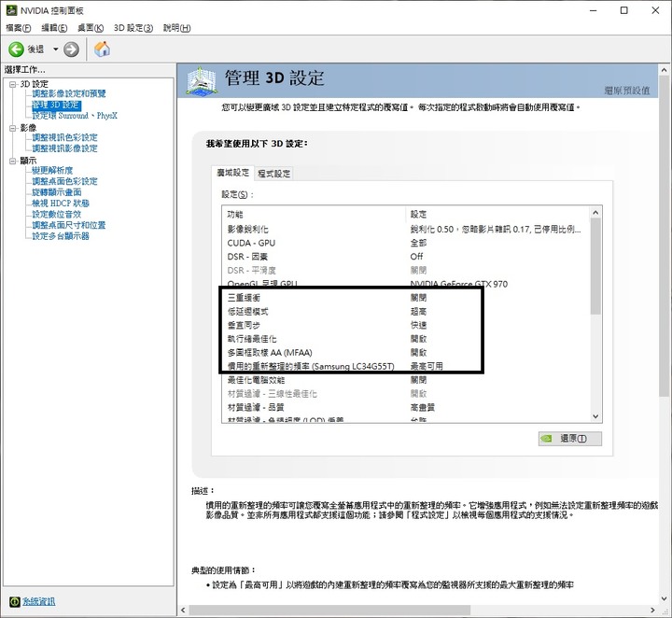Image resolution: width=672 pixels, height=618 pixels.
Task: Collapse the 顯示 tree node
Action: [x=13, y=161]
